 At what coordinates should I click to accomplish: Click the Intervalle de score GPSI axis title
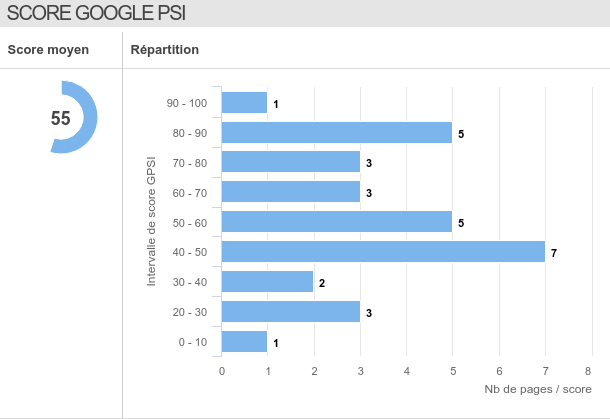(x=151, y=220)
